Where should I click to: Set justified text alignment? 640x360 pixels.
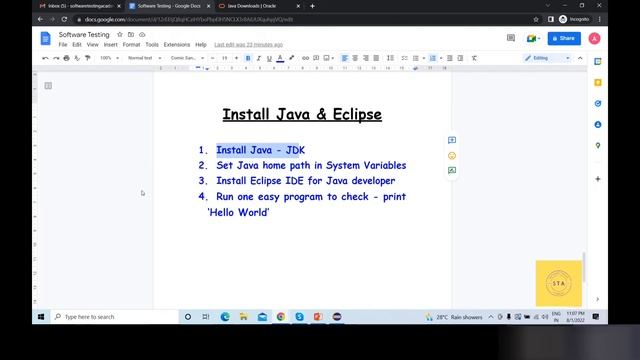(376, 58)
